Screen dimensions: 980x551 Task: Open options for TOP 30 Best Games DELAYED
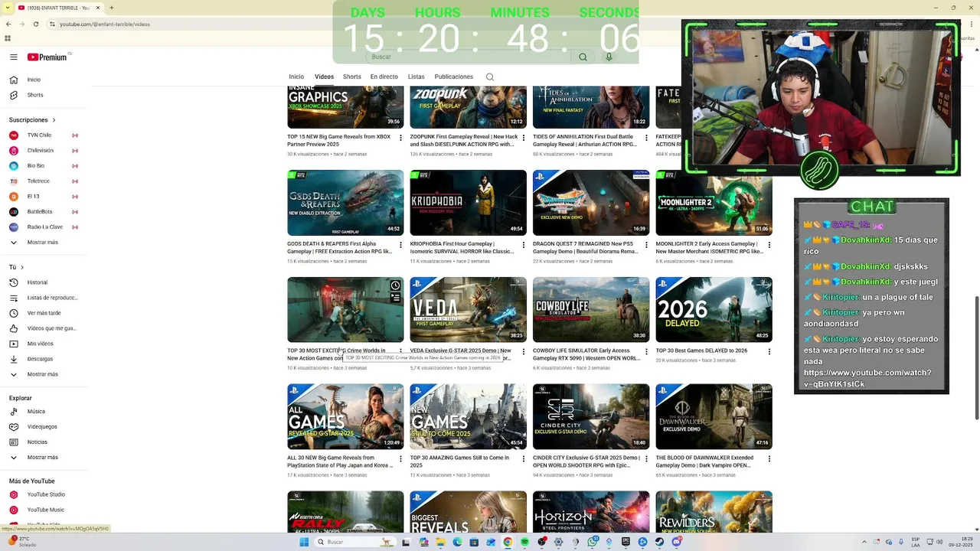[769, 352]
